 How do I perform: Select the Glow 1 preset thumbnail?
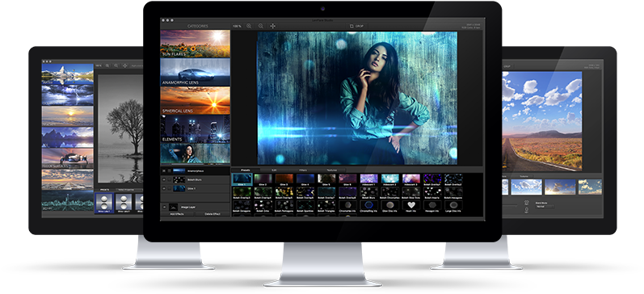[x=242, y=179]
